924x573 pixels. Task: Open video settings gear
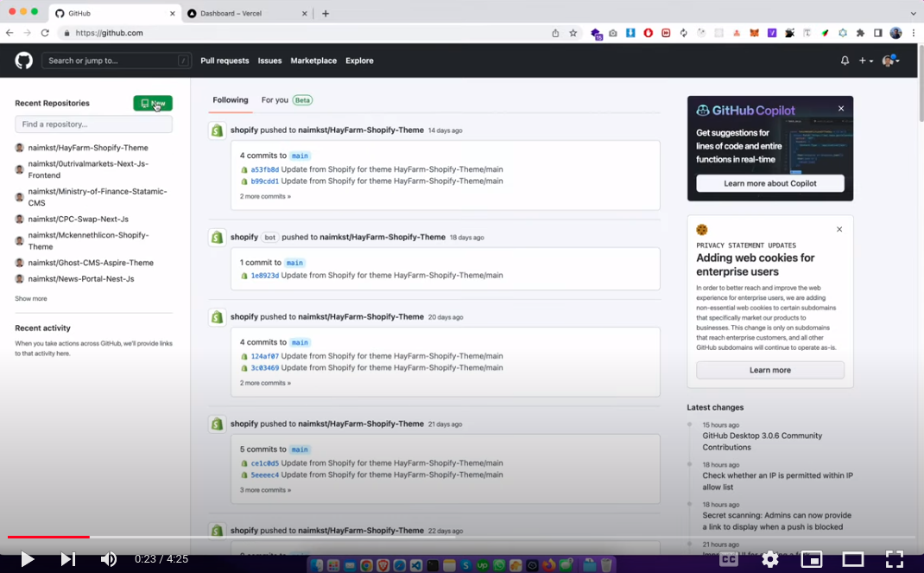coord(769,559)
